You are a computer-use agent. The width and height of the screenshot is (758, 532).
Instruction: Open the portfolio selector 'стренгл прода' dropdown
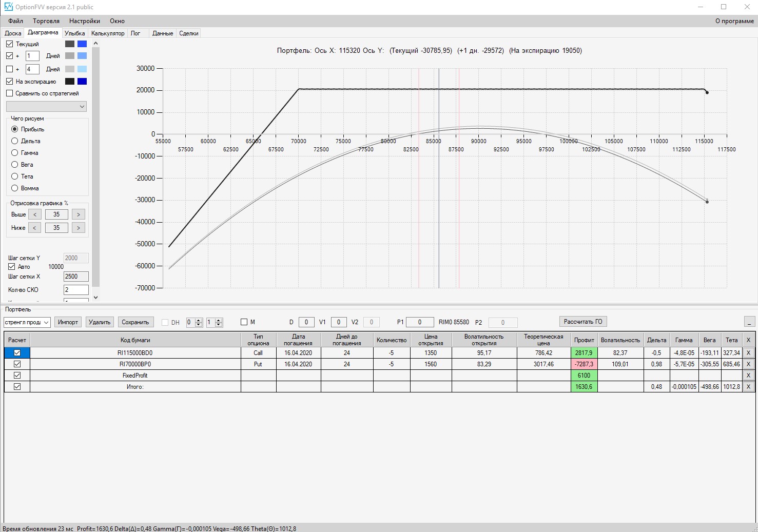tap(27, 322)
